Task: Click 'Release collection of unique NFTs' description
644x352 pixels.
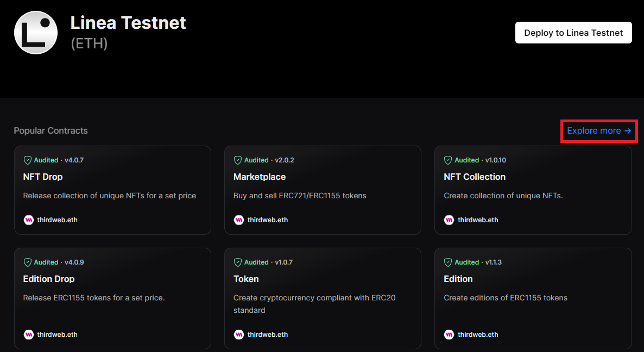Action: 110,196
